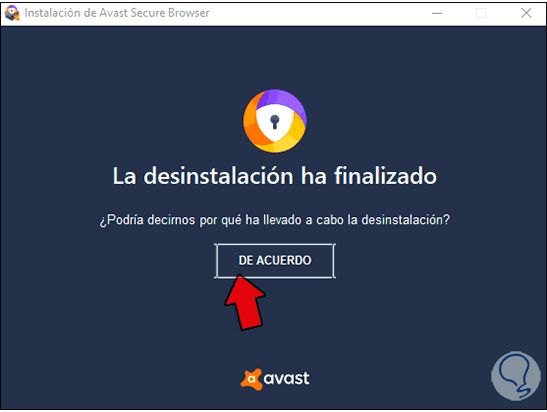Click the avast wordmark text at bottom
Image resolution: width=547 pixels, height=412 pixels.
tap(286, 379)
